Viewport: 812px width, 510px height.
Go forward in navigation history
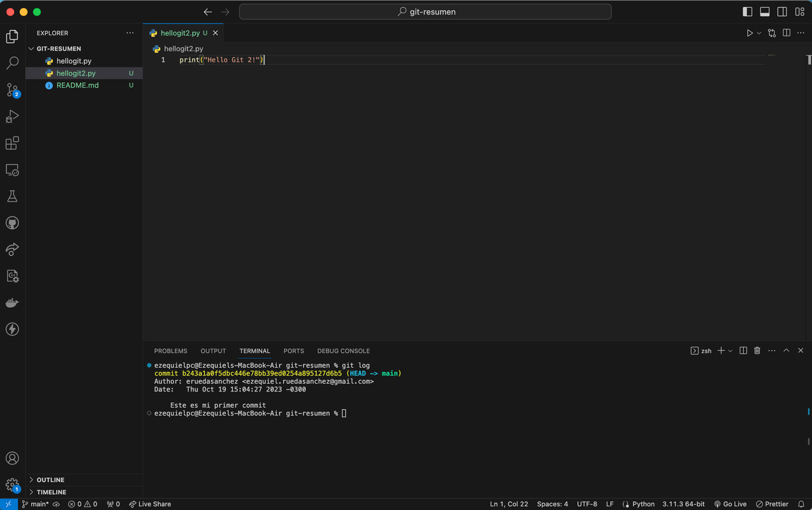click(225, 11)
